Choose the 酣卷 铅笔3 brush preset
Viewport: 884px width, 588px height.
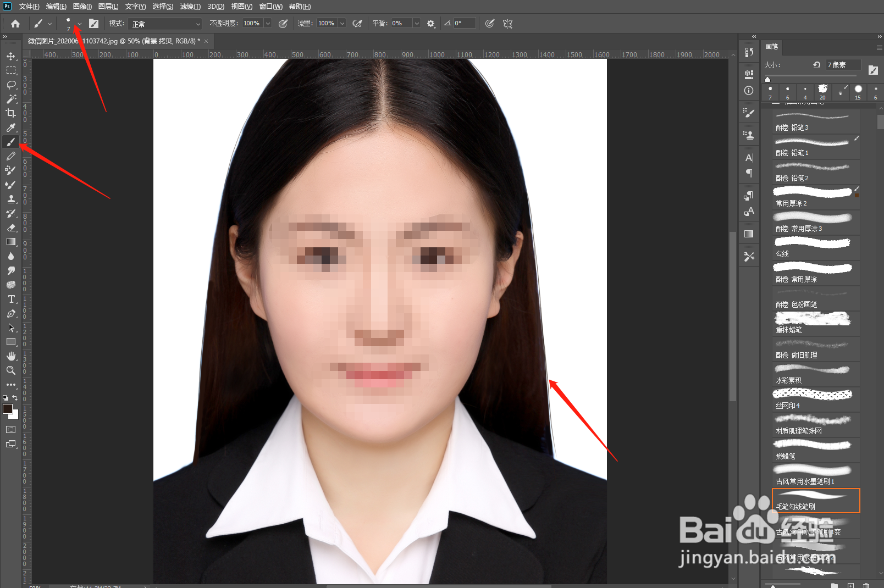click(x=816, y=121)
